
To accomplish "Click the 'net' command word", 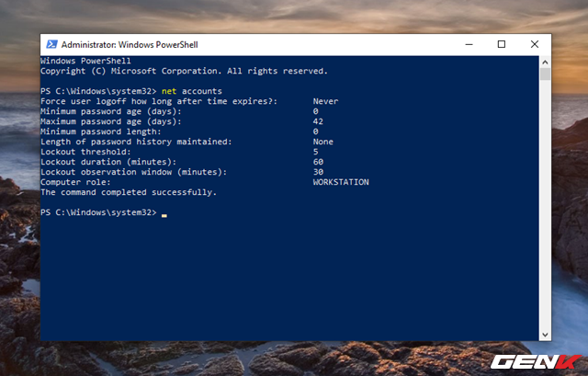I will click(169, 91).
